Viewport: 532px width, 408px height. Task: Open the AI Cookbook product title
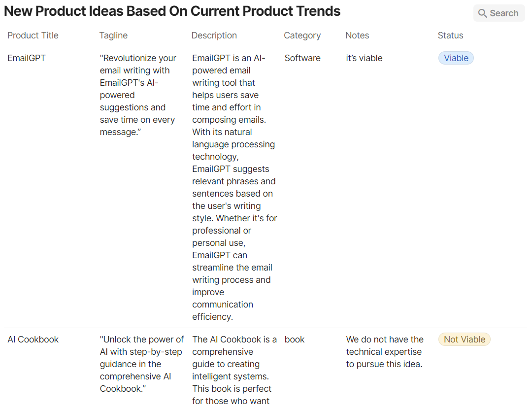point(33,340)
